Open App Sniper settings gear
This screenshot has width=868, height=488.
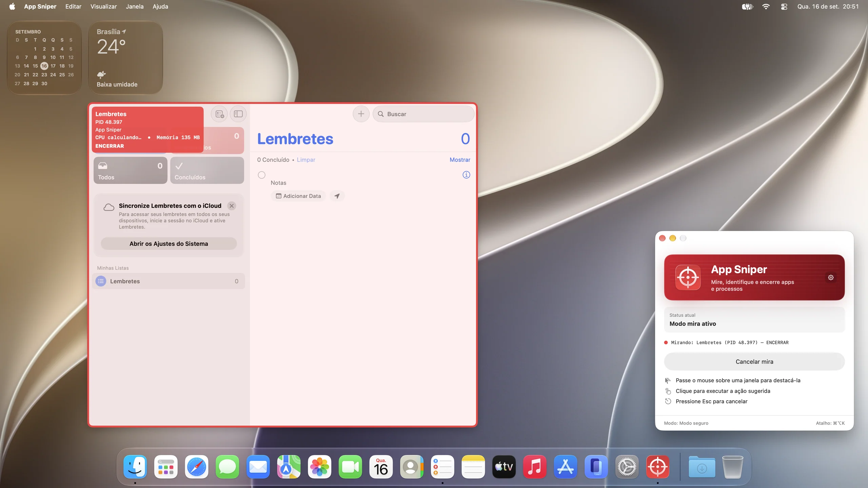click(831, 278)
